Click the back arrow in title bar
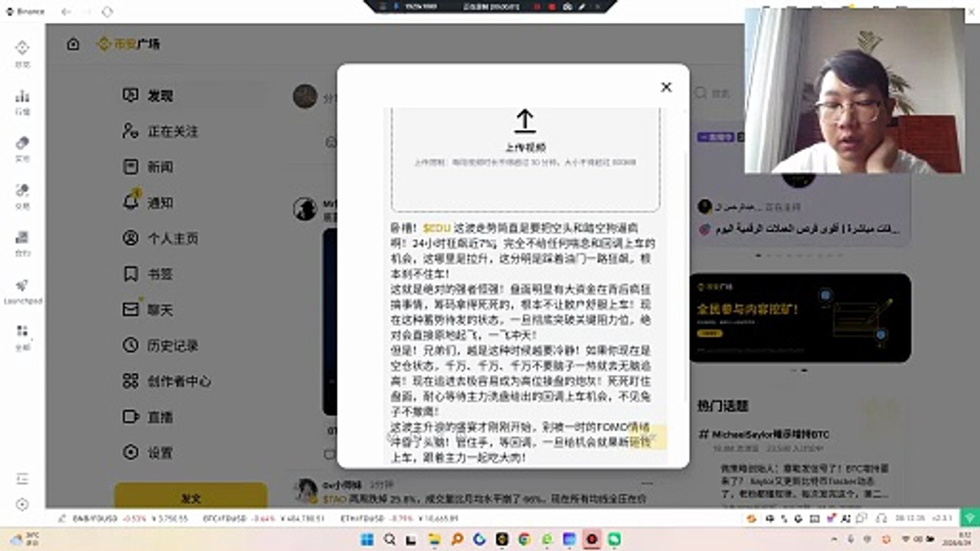980x551 pixels. [66, 11]
